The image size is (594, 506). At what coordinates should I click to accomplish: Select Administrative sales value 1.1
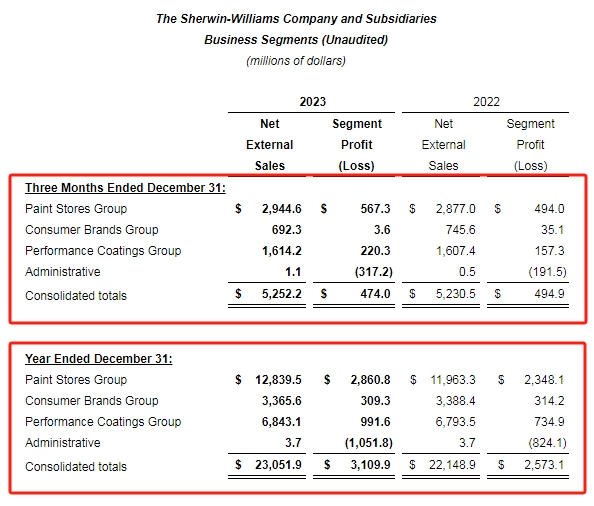click(x=293, y=272)
